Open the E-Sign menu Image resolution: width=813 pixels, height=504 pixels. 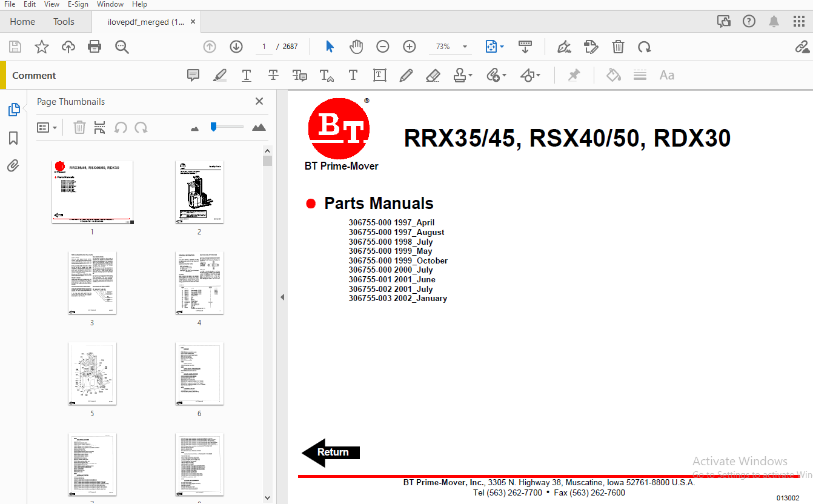coord(78,4)
